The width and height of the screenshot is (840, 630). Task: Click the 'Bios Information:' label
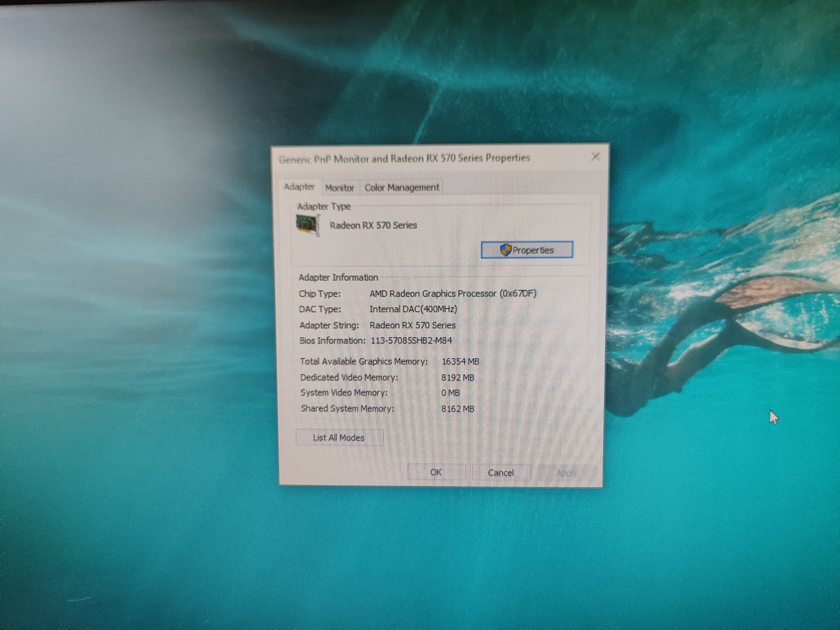pyautogui.click(x=333, y=341)
